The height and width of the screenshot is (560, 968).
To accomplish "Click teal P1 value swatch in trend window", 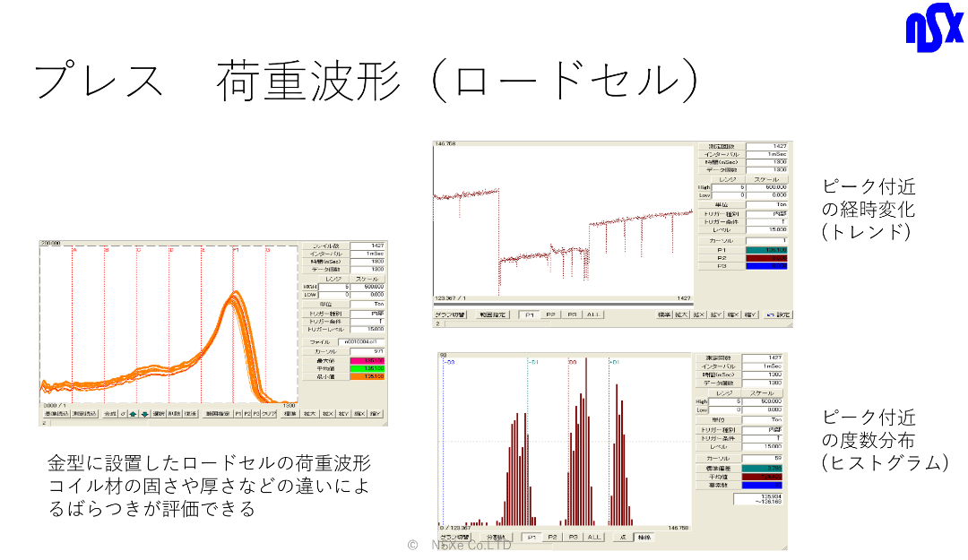I will pyautogui.click(x=766, y=250).
